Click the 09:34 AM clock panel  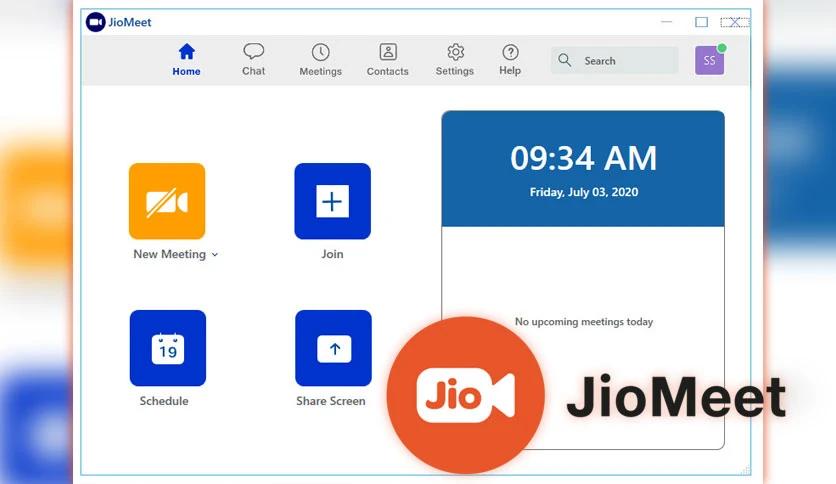583,169
